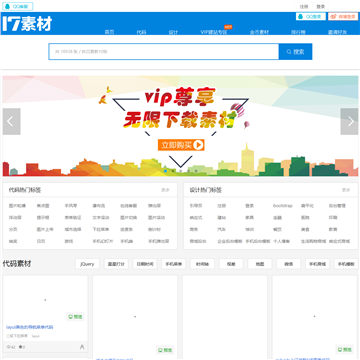The width and height of the screenshot is (360, 360).
Task: Click the 图片上传 tag
Action: [x=45, y=229]
